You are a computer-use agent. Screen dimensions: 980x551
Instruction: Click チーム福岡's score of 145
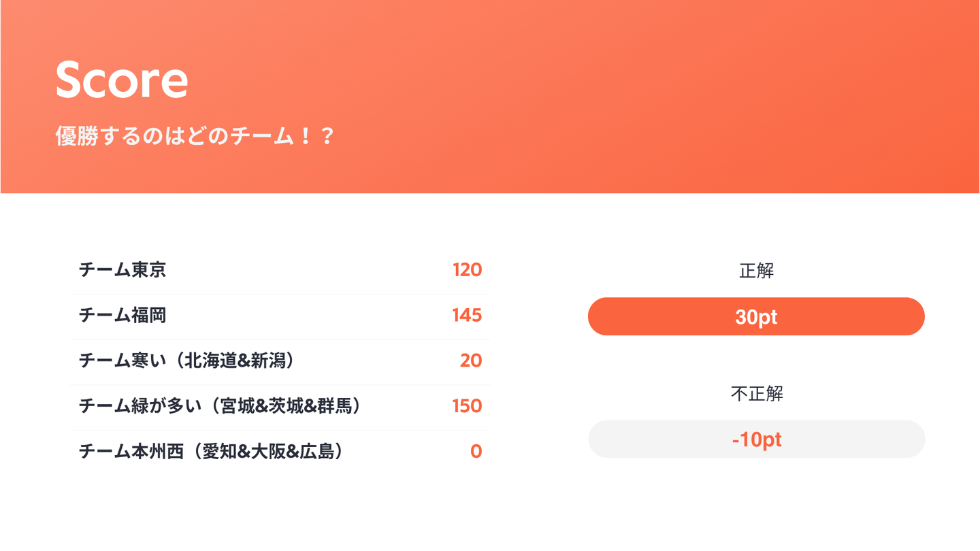tap(467, 316)
